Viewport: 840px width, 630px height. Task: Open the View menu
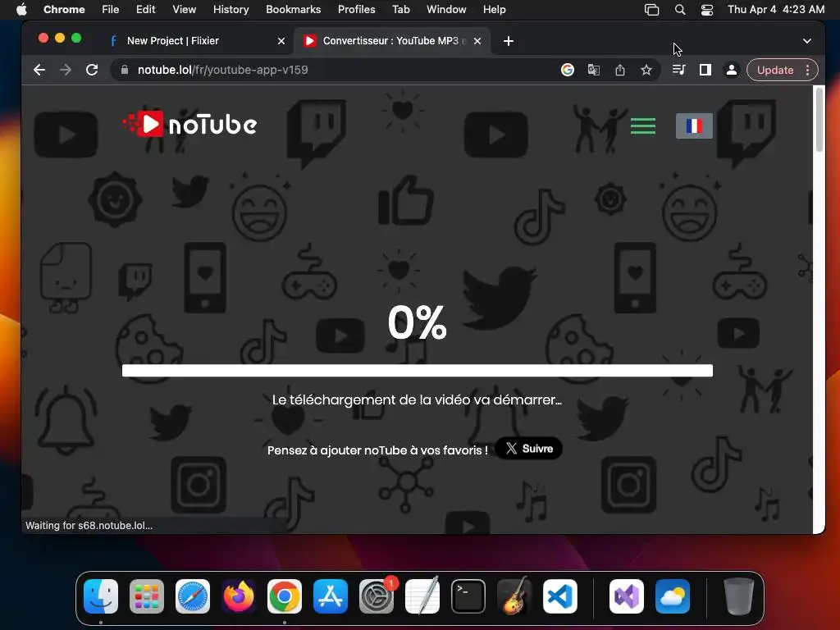[185, 9]
